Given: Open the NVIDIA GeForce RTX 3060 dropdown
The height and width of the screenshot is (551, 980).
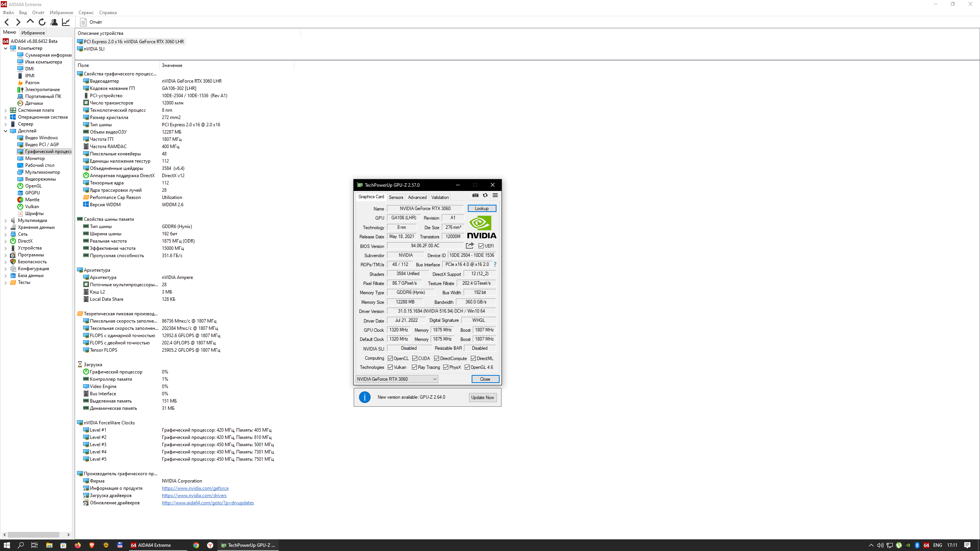Looking at the screenshot, I should tap(397, 379).
